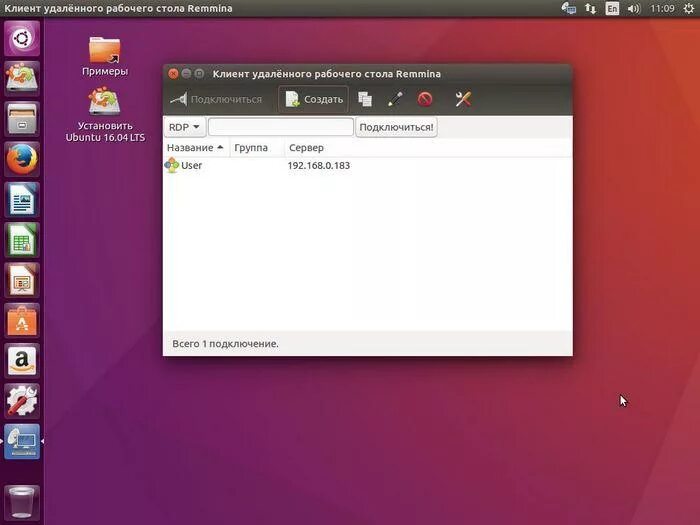Viewport: 700px width, 525px height.
Task: Open the En keyboard layout indicator
Action: (x=612, y=8)
